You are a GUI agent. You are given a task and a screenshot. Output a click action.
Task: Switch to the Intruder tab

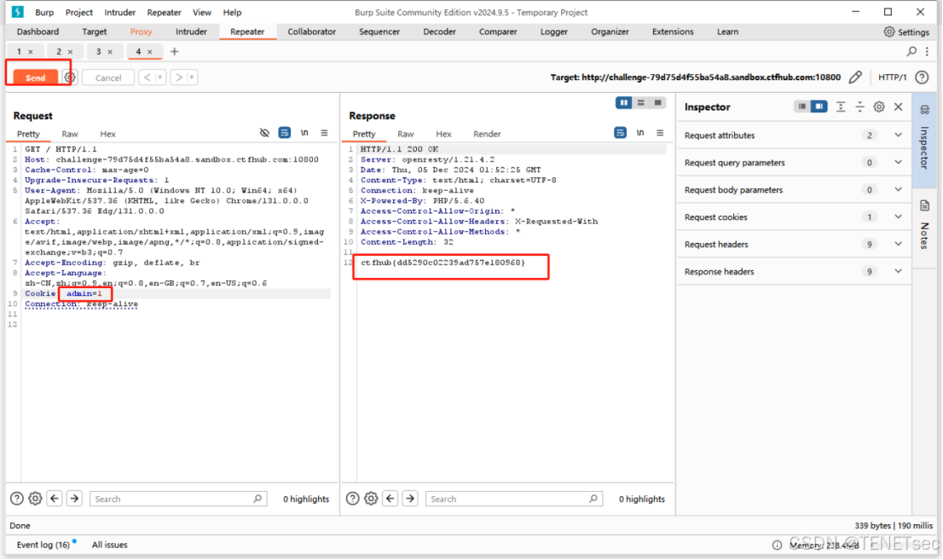click(191, 32)
